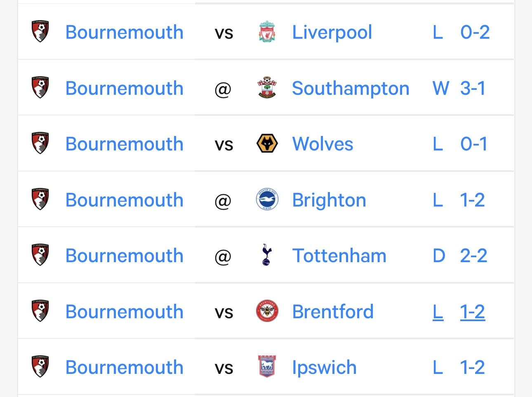532x397 pixels.
Task: Click the Southampton club crest
Action: click(267, 87)
